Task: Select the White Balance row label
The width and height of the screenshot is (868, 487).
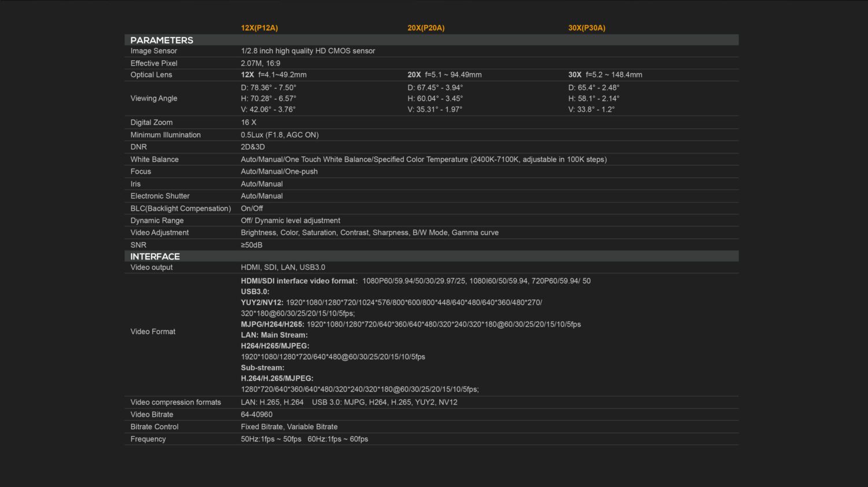Action: 155,159
